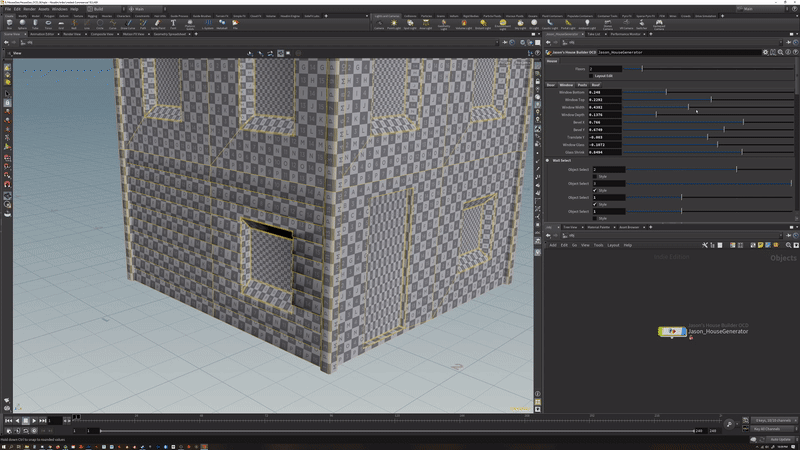Click the wrench icon in network toolbar
The height and width of the screenshot is (450, 800).
coord(705,245)
